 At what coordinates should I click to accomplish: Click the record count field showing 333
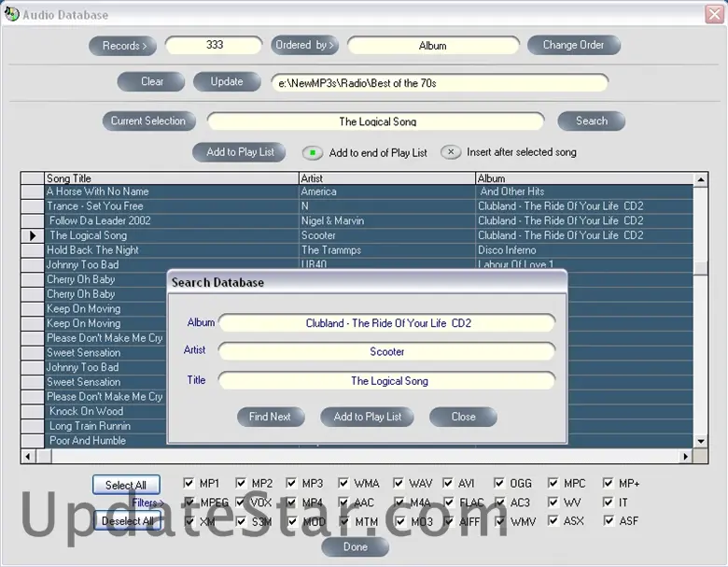click(214, 45)
